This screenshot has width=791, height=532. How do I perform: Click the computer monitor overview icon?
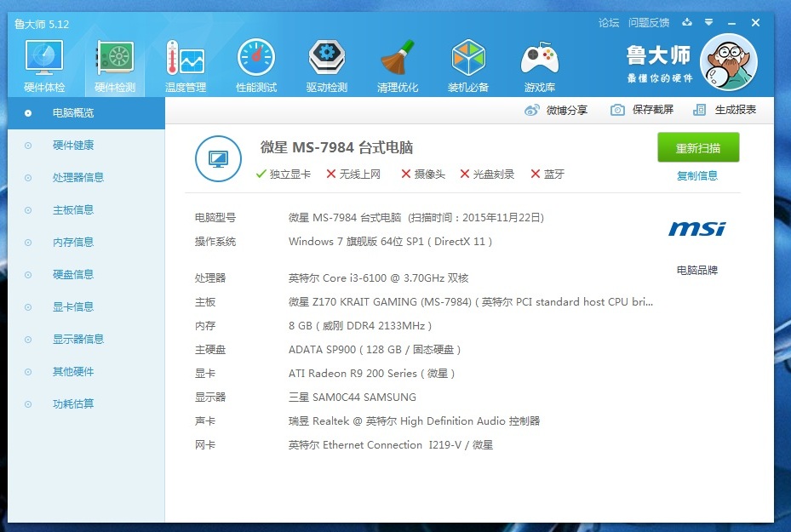(218, 159)
